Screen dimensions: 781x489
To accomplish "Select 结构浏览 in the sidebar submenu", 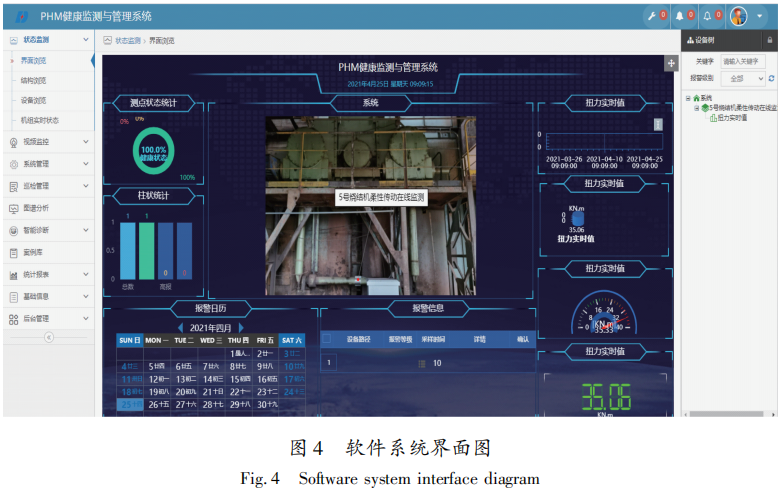I will click(34, 81).
